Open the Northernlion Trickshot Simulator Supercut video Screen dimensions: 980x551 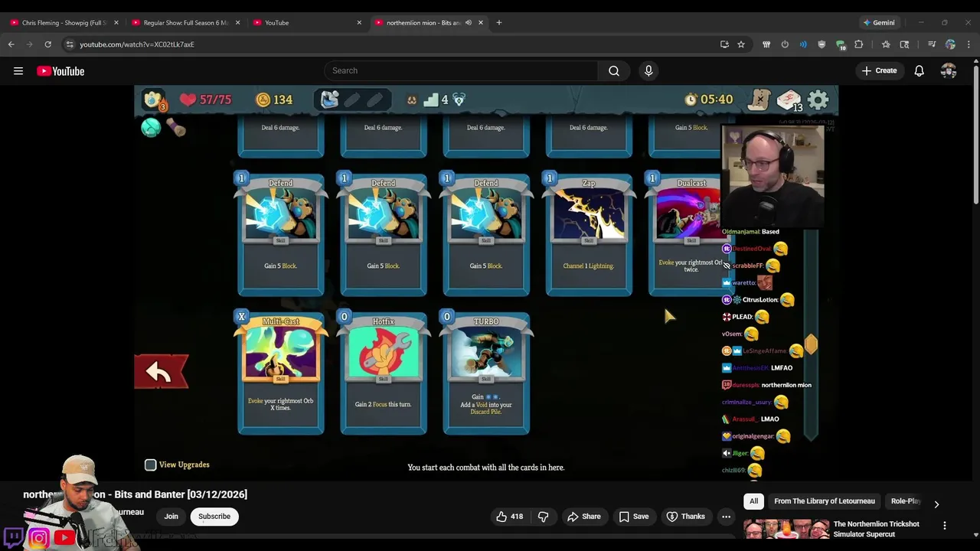876,529
